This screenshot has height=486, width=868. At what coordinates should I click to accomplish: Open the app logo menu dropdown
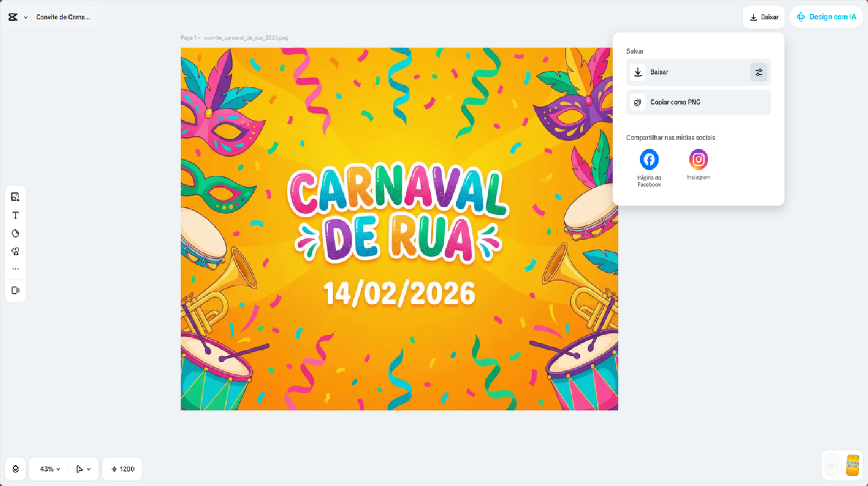click(17, 17)
